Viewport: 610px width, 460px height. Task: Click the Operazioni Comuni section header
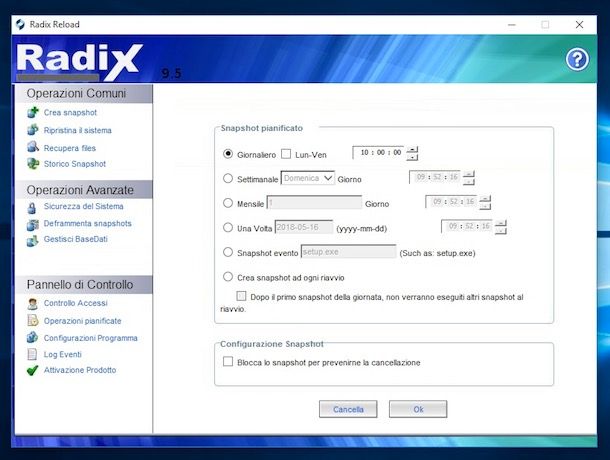(84, 93)
